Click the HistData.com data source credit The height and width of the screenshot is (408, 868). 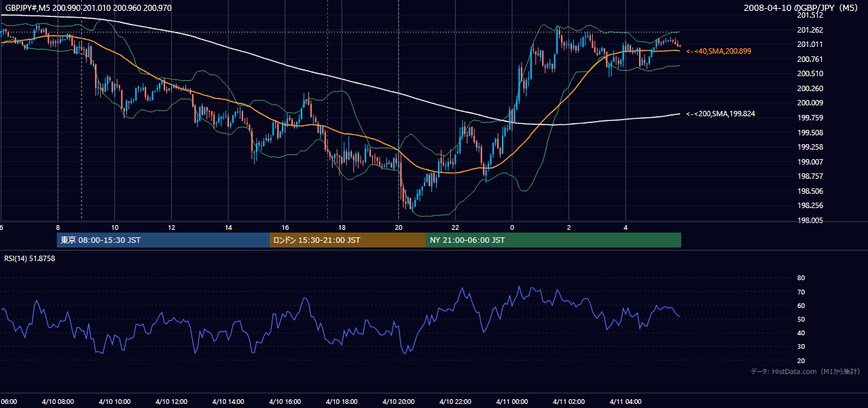click(x=806, y=371)
